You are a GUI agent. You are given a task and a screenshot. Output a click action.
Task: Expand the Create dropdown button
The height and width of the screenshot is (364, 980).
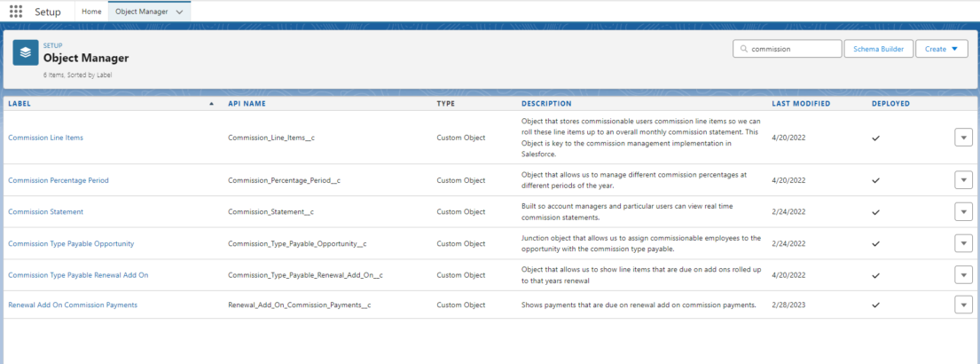(941, 50)
